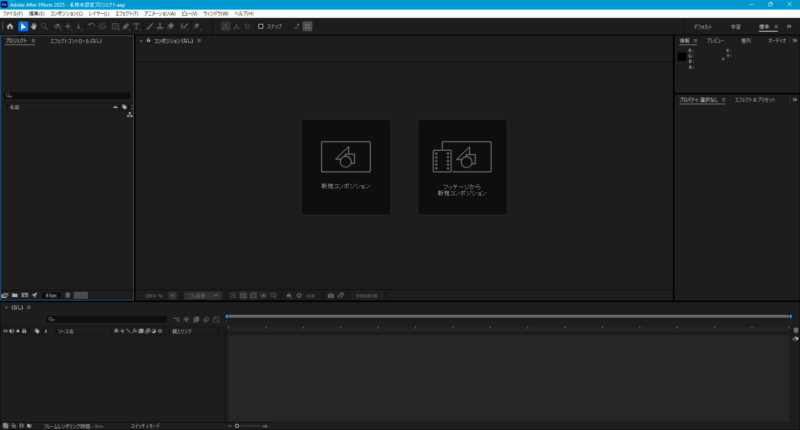Toggle fast previews icon in viewer
The image size is (800, 430).
point(233,296)
